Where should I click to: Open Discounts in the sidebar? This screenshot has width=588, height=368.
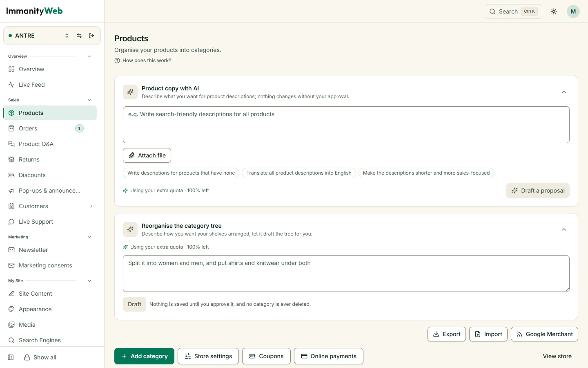tap(50, 175)
